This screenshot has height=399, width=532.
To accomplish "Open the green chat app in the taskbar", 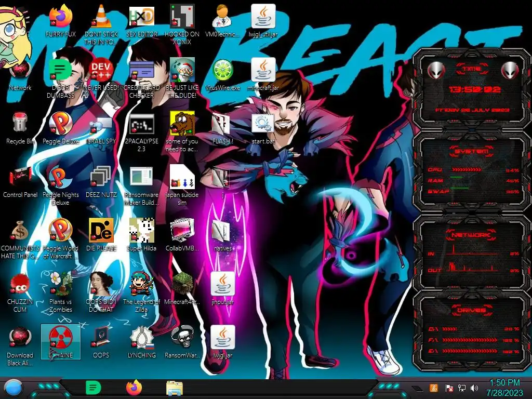I will click(x=94, y=388).
